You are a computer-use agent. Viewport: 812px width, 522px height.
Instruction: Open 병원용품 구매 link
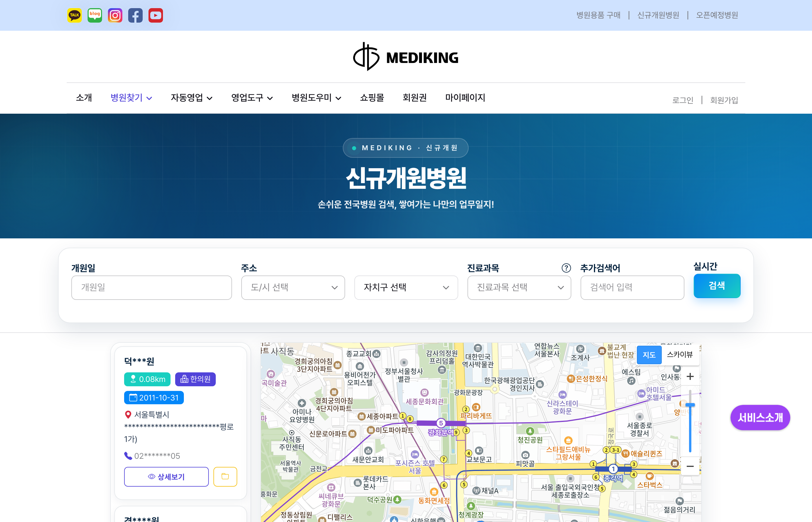coord(598,15)
